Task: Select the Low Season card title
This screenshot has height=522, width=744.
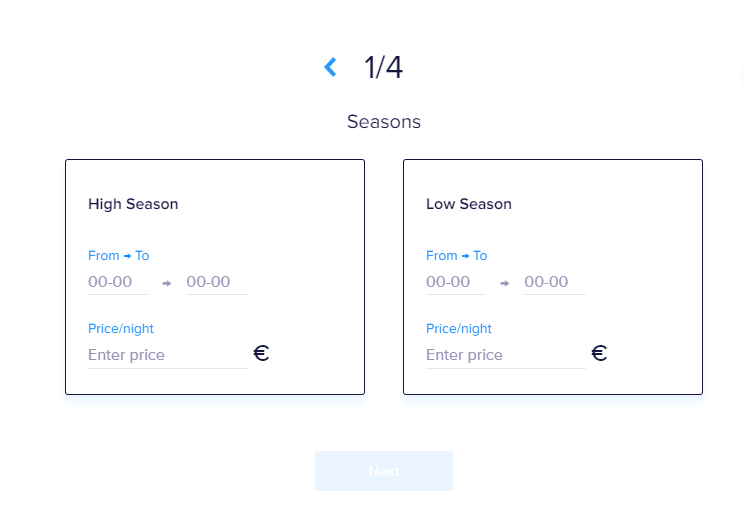Action: coord(469,204)
